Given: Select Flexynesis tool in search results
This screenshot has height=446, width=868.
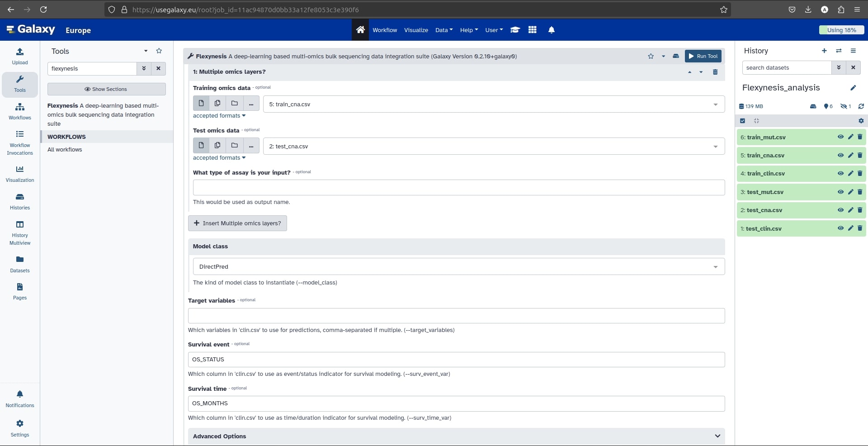Looking at the screenshot, I should [103, 114].
